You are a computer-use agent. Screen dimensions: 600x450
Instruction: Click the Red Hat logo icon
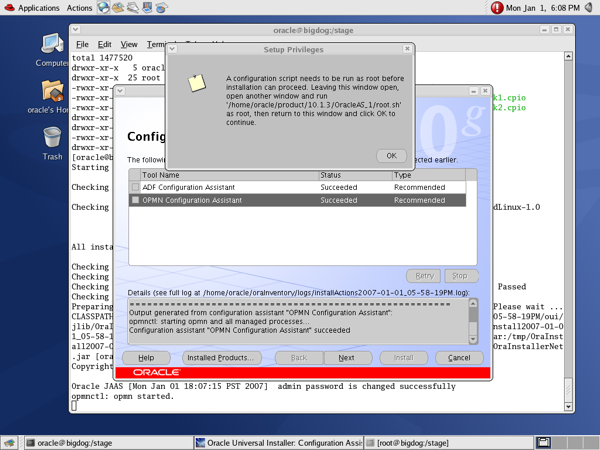9,7
